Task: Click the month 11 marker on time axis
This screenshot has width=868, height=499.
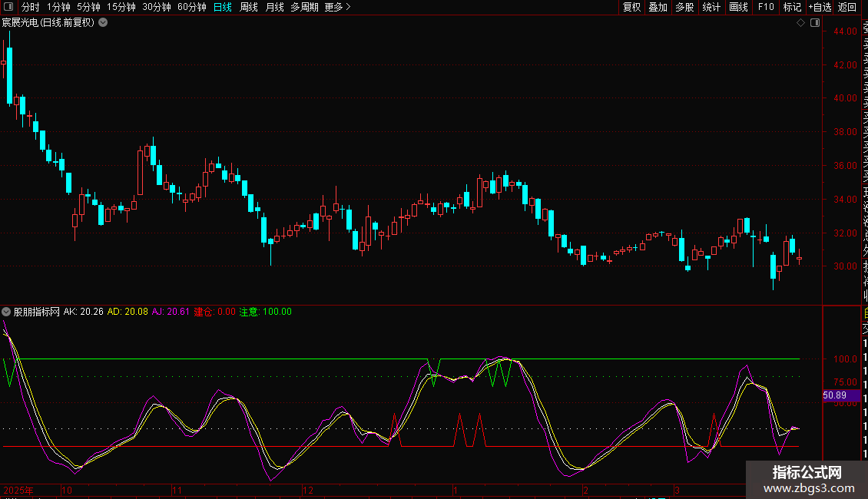Action: point(177,490)
